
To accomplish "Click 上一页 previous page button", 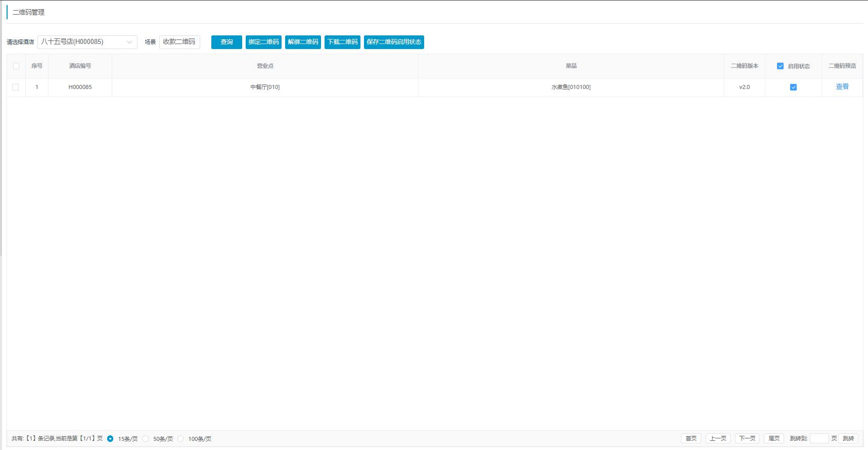I will tap(718, 438).
